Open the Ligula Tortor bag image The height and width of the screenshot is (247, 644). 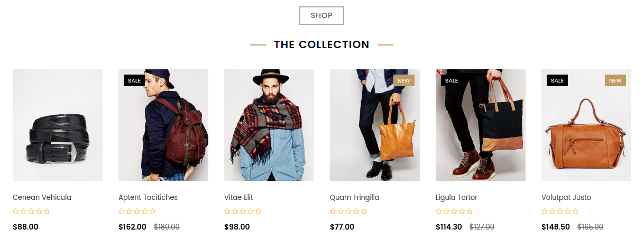point(481,125)
